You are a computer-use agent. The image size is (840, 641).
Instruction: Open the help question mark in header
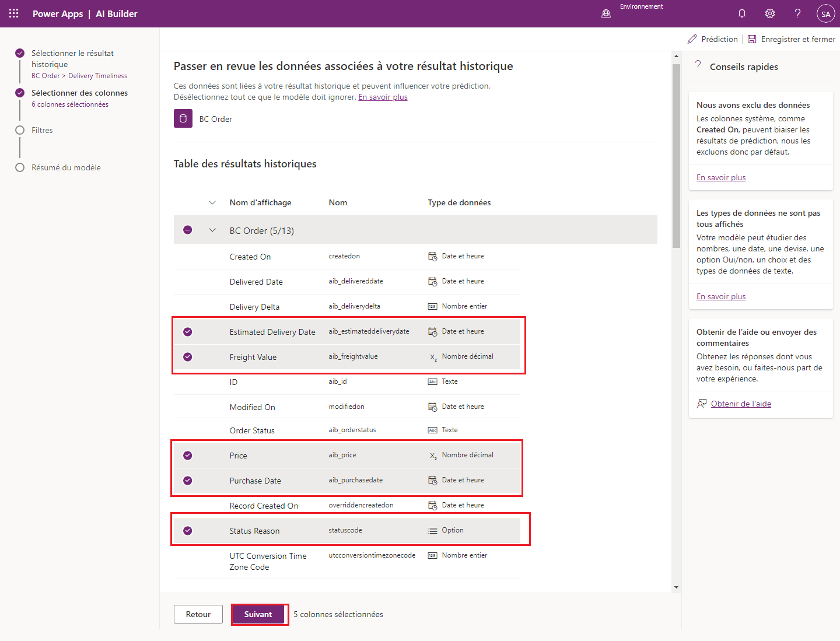(x=797, y=13)
